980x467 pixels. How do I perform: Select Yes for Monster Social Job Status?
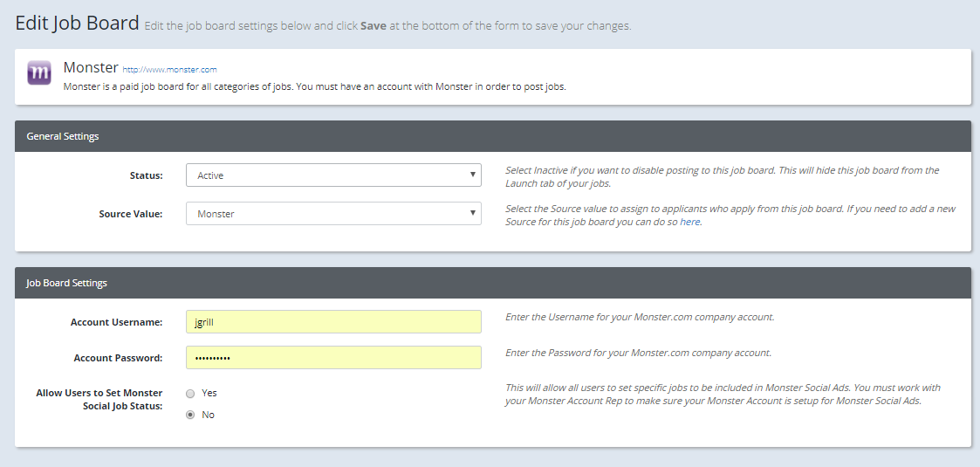click(190, 394)
